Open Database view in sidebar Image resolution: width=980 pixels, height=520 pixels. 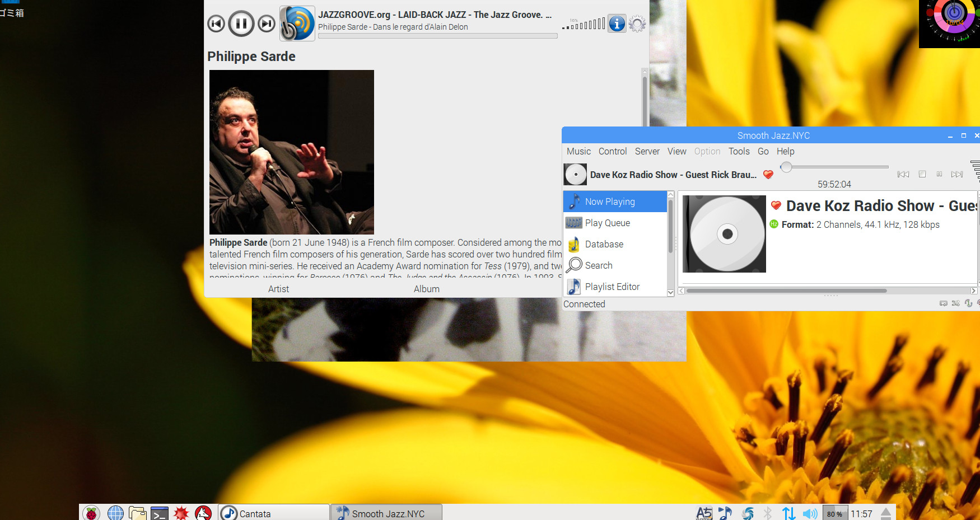[x=604, y=244]
